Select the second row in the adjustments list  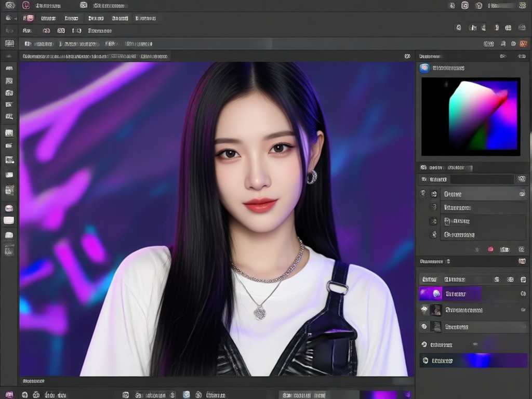483,208
